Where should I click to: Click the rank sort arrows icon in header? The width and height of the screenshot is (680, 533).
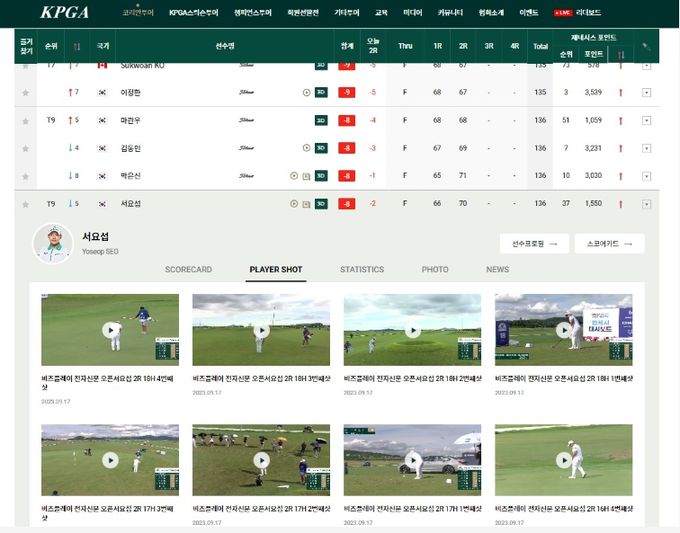(x=77, y=46)
